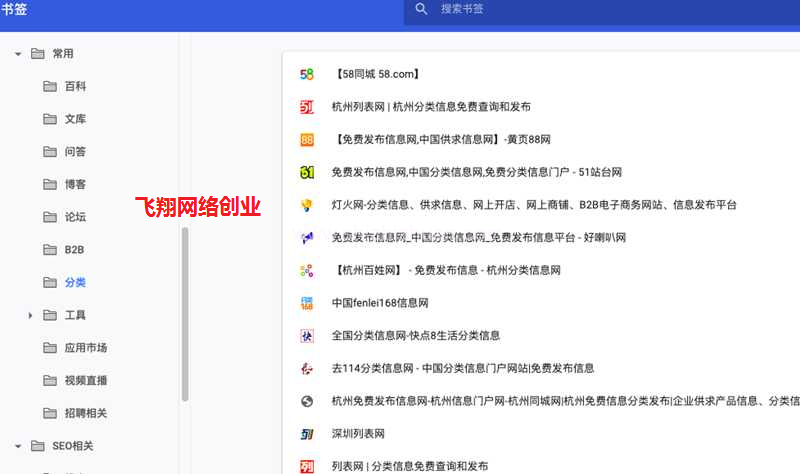Click the 论坛 folder icon

click(x=50, y=217)
